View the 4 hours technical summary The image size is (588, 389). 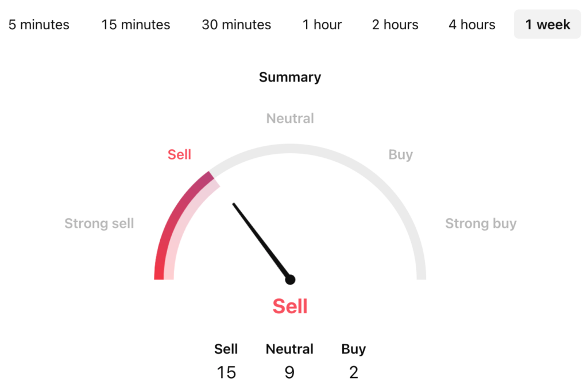471,24
